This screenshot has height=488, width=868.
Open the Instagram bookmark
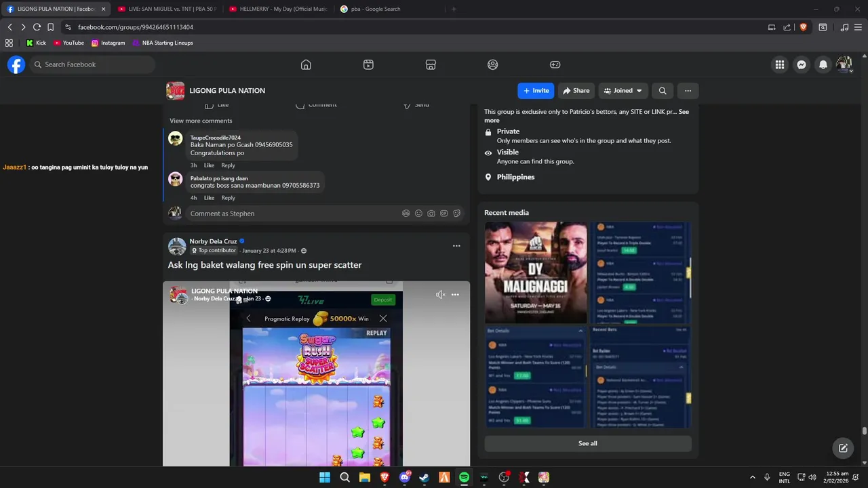pyautogui.click(x=108, y=43)
